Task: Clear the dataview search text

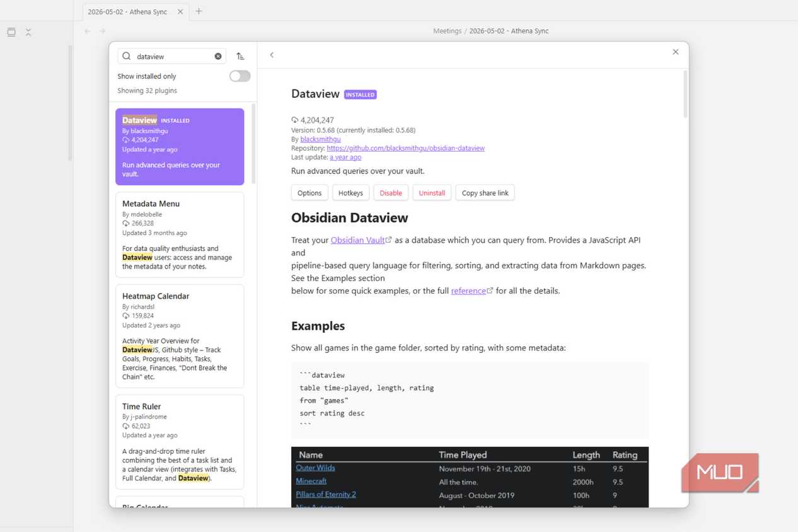Action: coord(218,56)
